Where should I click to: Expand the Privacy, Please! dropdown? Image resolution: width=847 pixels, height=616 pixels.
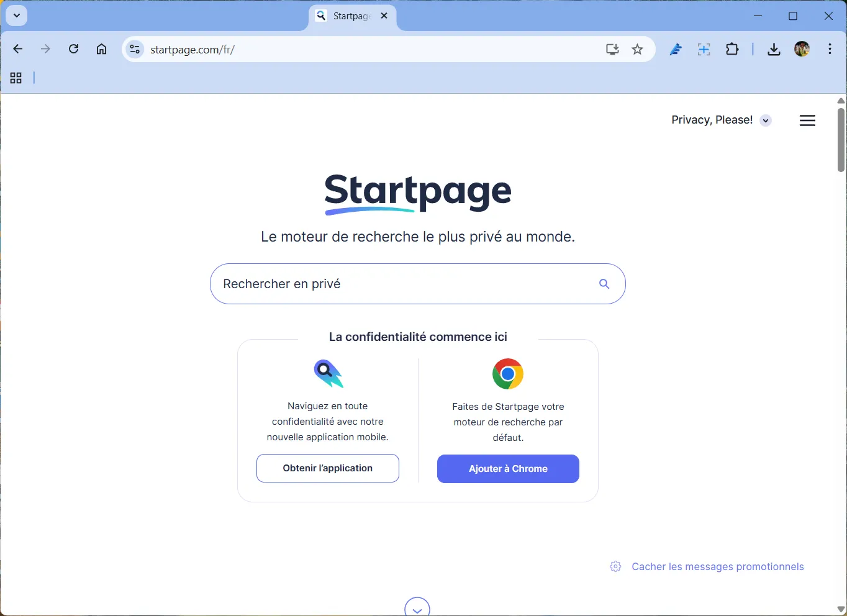click(x=766, y=120)
